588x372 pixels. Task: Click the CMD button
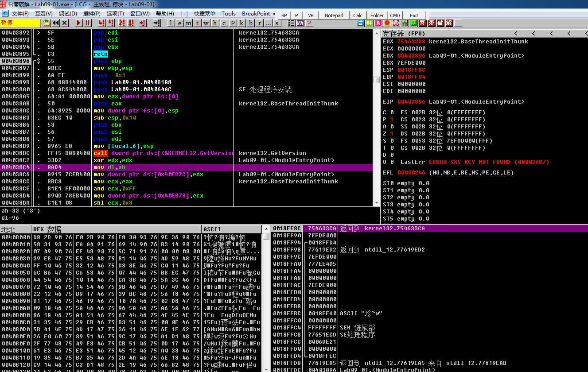click(x=395, y=15)
